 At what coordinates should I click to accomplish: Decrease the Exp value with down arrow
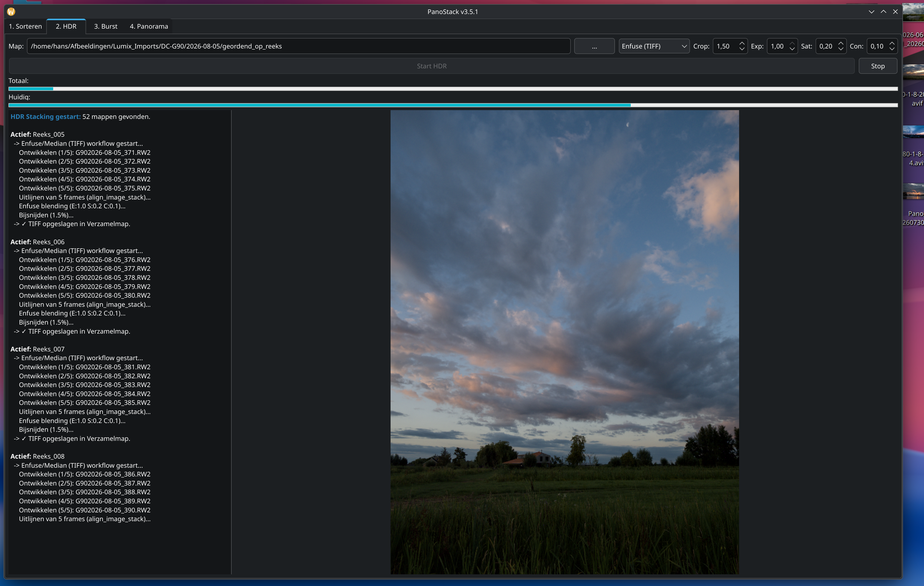792,49
